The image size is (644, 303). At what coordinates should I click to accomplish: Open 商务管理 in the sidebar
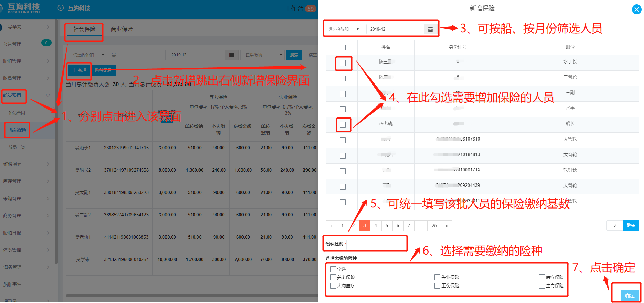[12, 216]
